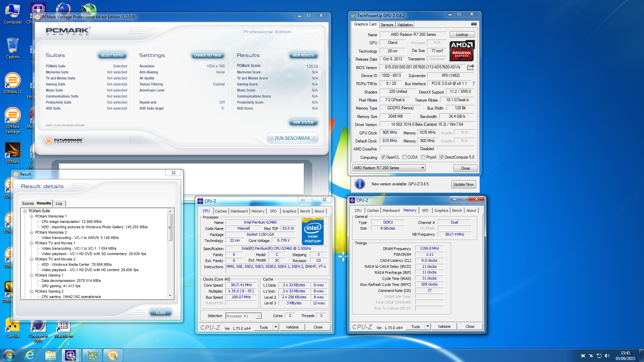Open the Cinebench 2003 desktop shortcut
Screen dimensions: 644x362
coord(38,330)
